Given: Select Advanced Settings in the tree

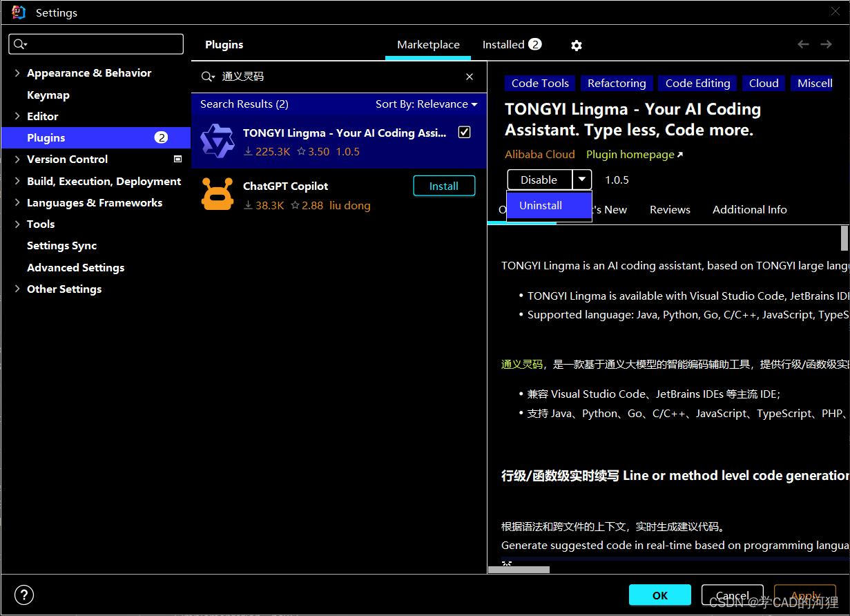Looking at the screenshot, I should click(75, 267).
